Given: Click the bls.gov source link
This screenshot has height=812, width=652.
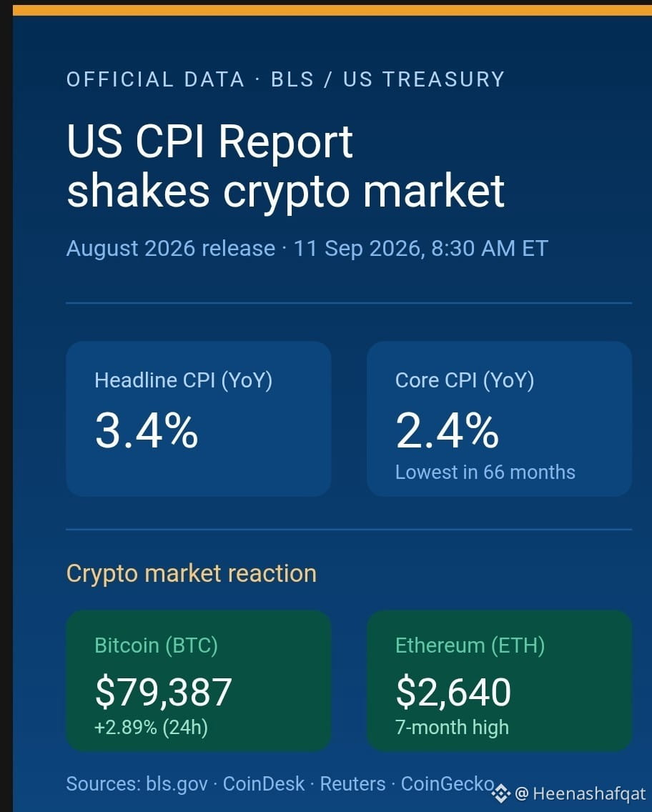Looking at the screenshot, I should coord(177,783).
